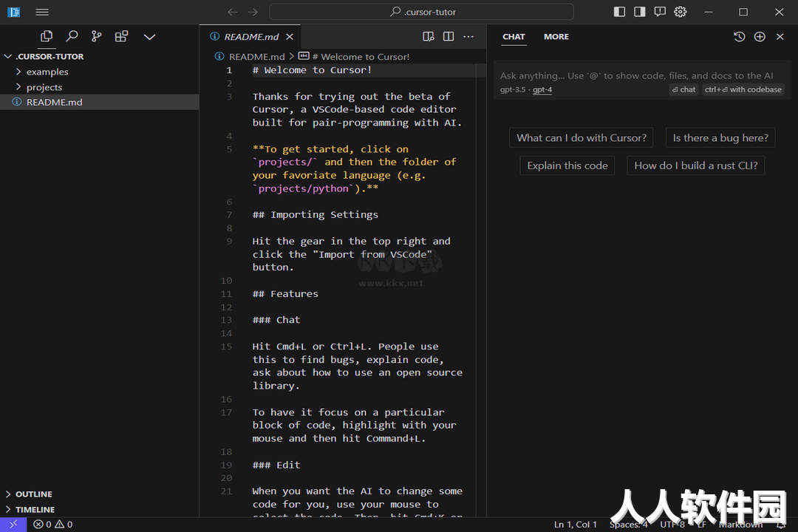This screenshot has height=532, width=798.
Task: Open the hamburger application menu
Action: coord(42,13)
